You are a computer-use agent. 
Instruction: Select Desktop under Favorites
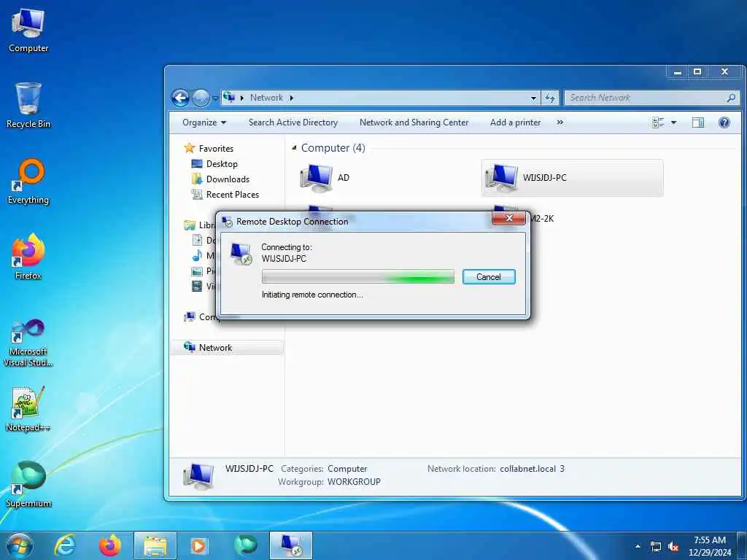(x=222, y=164)
